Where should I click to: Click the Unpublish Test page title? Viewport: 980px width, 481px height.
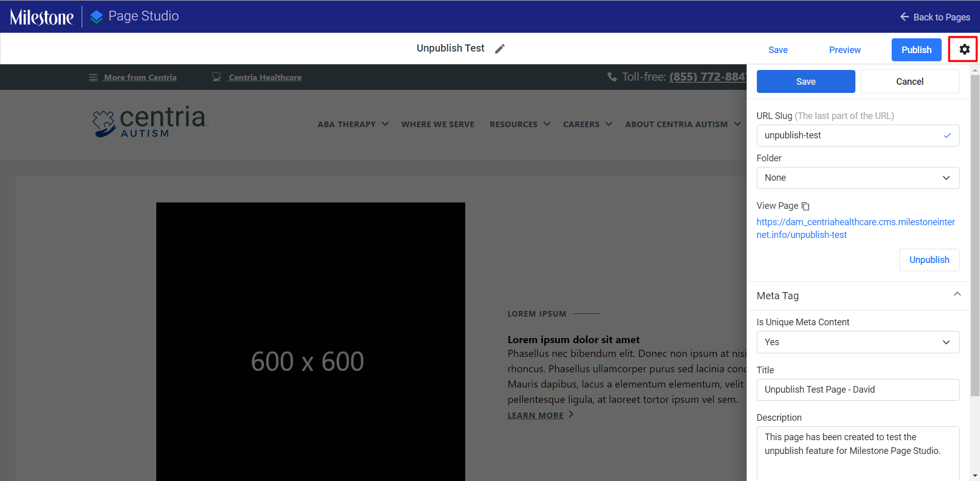[x=450, y=48]
